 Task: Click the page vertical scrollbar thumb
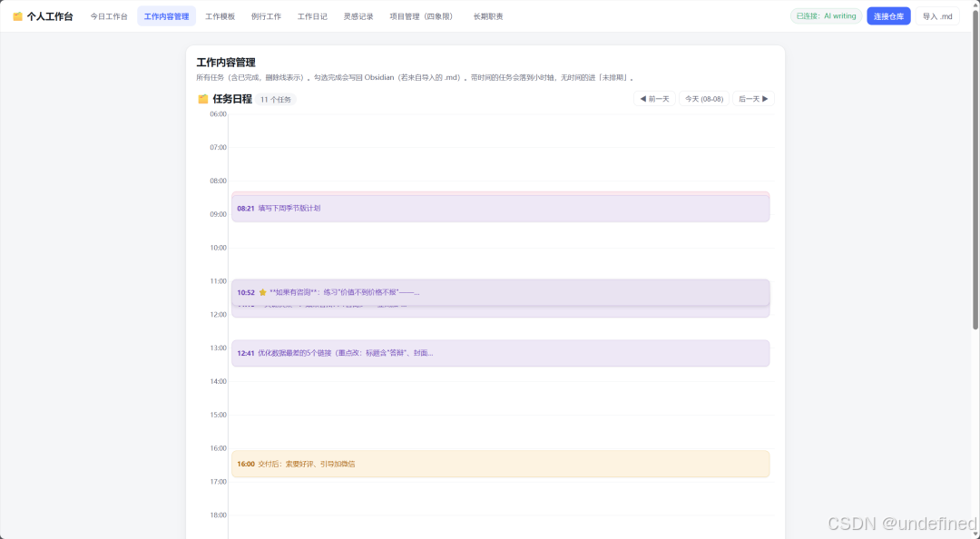pos(975,169)
